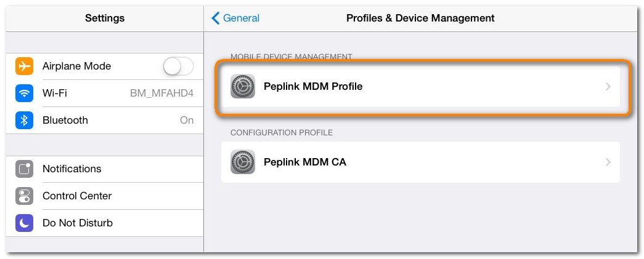This screenshot has width=644, height=259.
Task: Open Control Center settings
Action: click(x=105, y=196)
